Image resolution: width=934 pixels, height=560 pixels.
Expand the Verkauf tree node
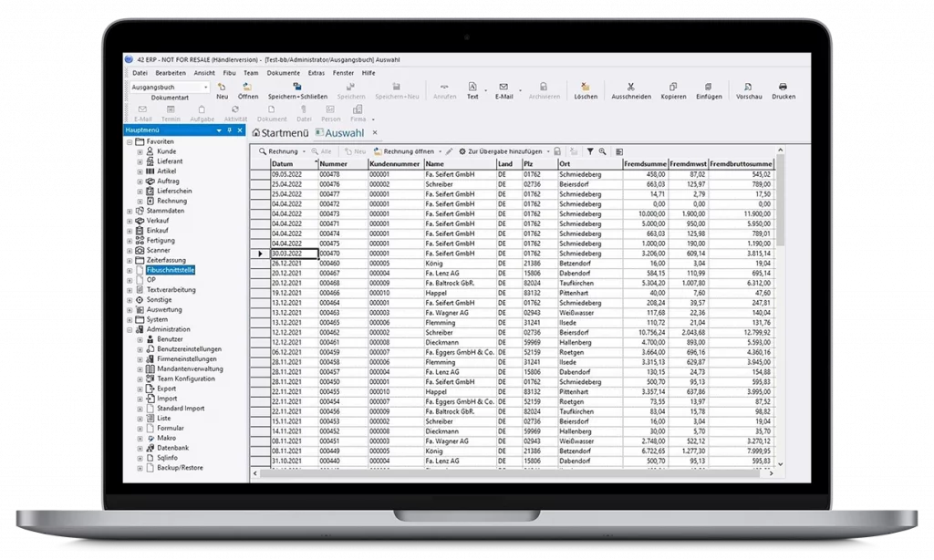coord(130,221)
